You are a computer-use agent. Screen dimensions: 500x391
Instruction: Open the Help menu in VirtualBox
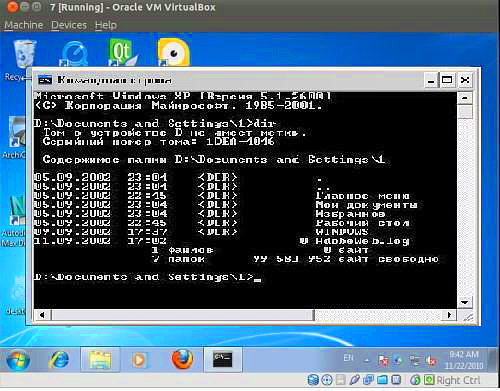106,25
